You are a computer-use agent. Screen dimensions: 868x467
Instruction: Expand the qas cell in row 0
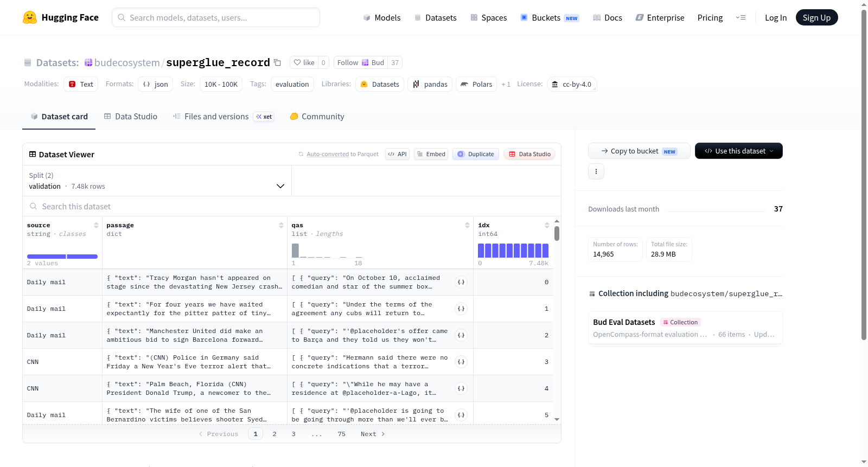(x=461, y=282)
